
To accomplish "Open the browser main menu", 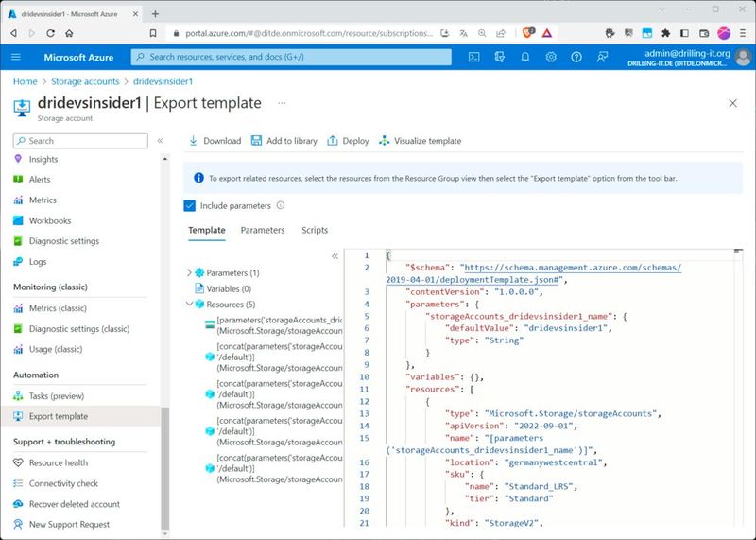I will 743,33.
